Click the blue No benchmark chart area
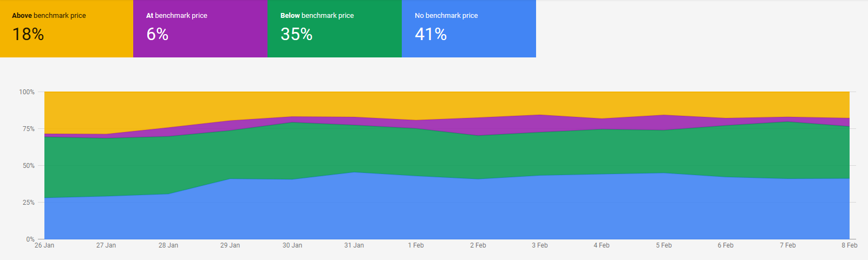The image size is (868, 260). click(x=447, y=211)
